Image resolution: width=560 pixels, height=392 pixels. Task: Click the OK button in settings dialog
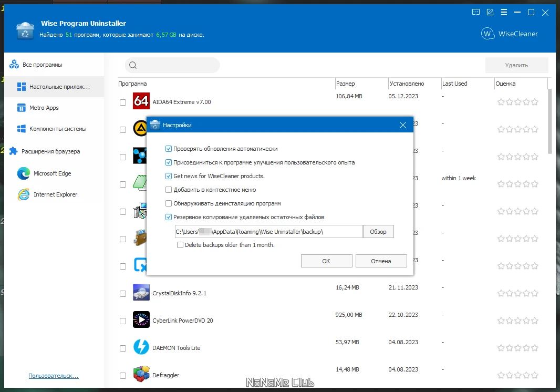tap(326, 261)
